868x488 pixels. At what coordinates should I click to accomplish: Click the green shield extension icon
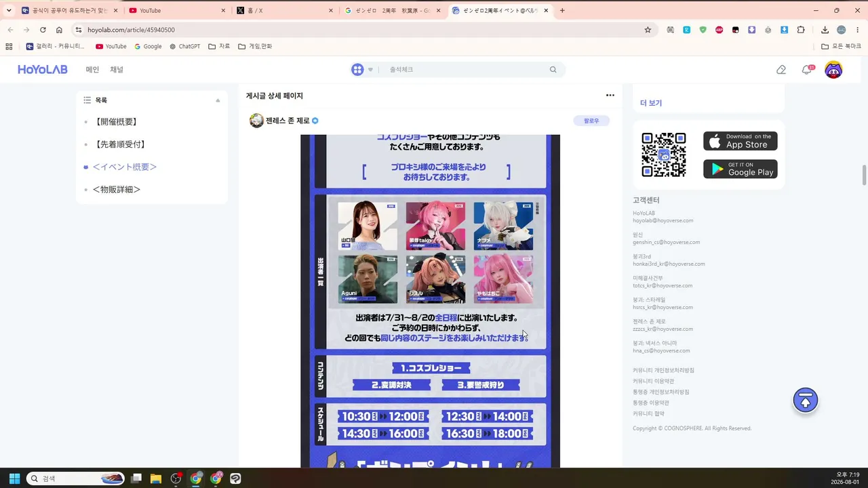click(x=703, y=30)
